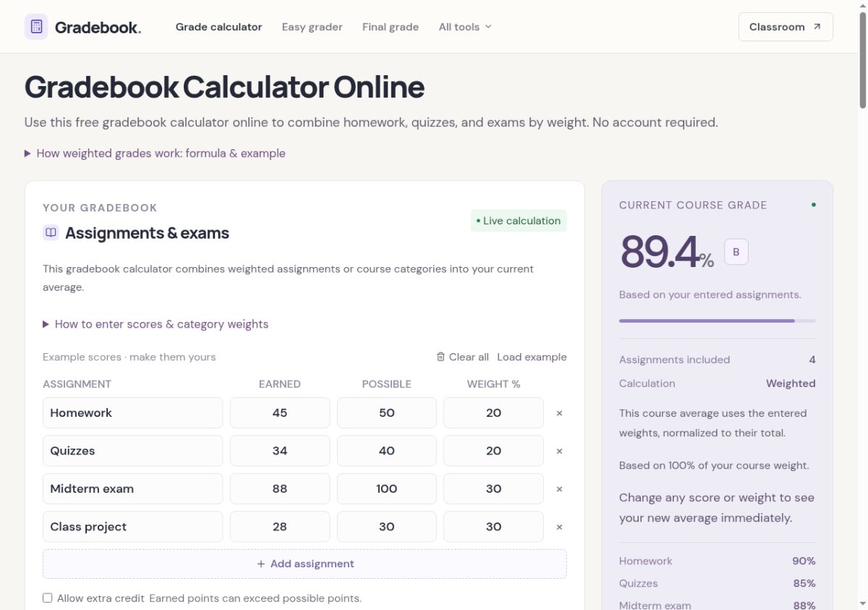868x610 pixels.
Task: Click Load example link
Action: [x=532, y=357]
